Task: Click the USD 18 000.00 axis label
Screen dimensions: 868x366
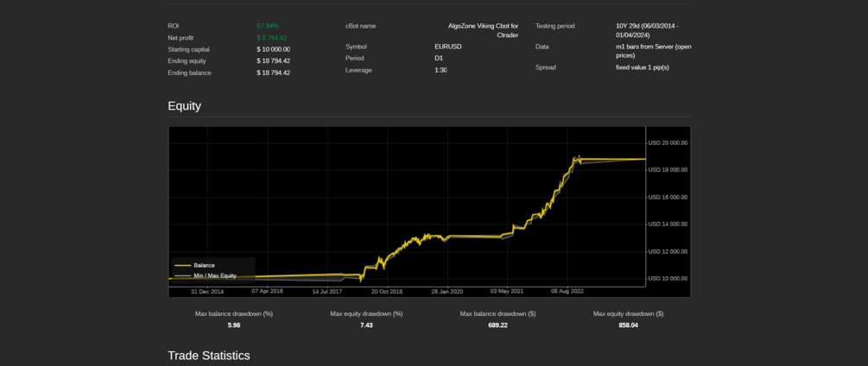Action: pyautogui.click(x=668, y=170)
